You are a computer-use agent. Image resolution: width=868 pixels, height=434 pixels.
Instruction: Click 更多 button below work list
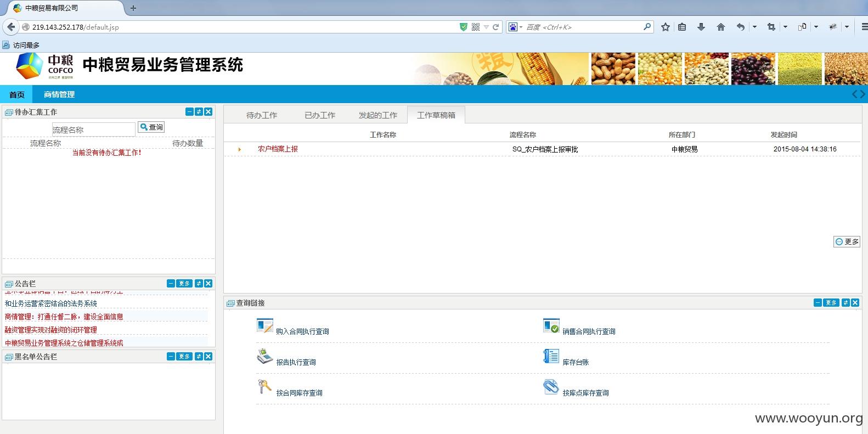tap(847, 242)
